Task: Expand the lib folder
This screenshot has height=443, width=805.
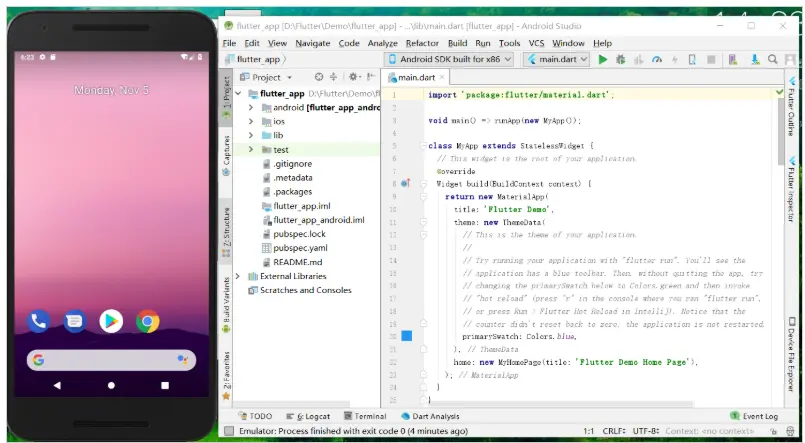Action: (x=251, y=136)
